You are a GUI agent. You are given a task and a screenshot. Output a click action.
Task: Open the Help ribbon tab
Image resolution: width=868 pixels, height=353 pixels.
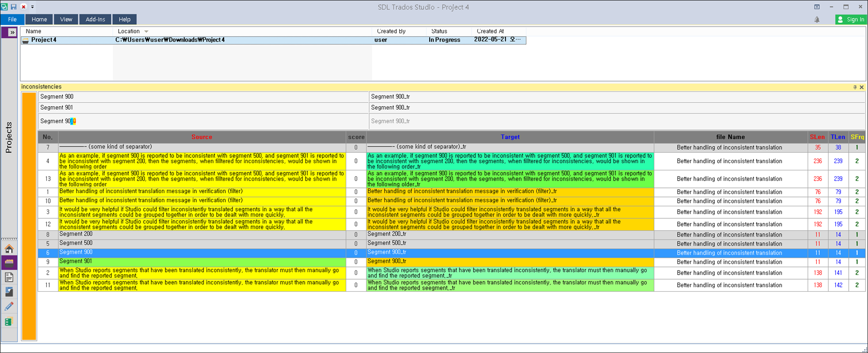coord(124,19)
